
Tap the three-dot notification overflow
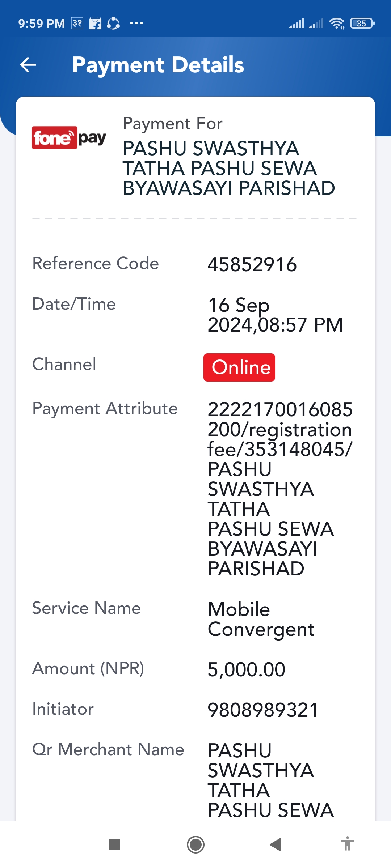136,24
